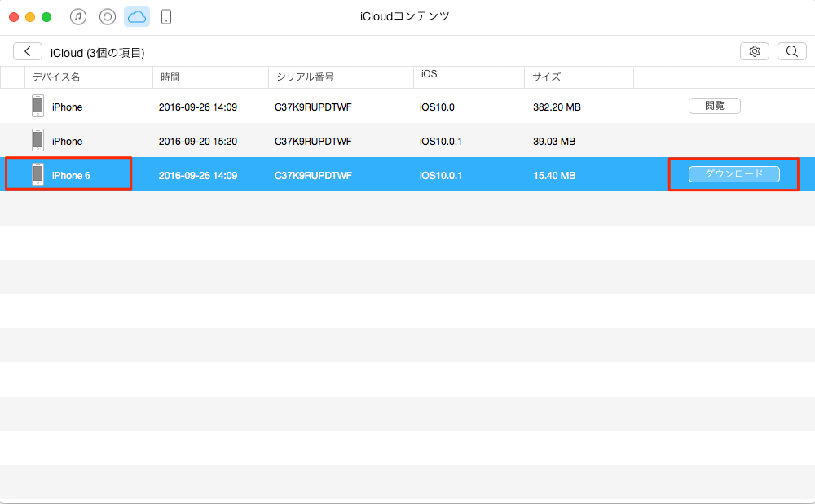Open the iTunes backup circular-arrow icon

point(108,16)
